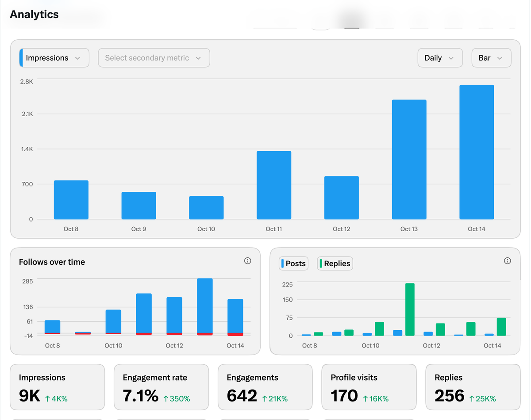Select the Impressions 9K summary card
The width and height of the screenshot is (531, 420).
click(x=58, y=387)
